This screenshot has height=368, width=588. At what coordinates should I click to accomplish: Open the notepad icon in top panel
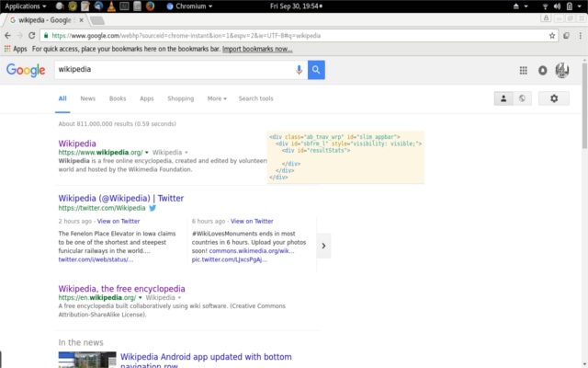click(85, 6)
